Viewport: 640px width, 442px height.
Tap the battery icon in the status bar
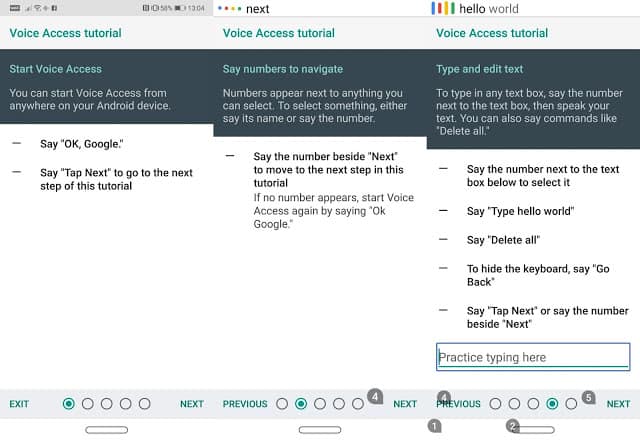point(180,8)
